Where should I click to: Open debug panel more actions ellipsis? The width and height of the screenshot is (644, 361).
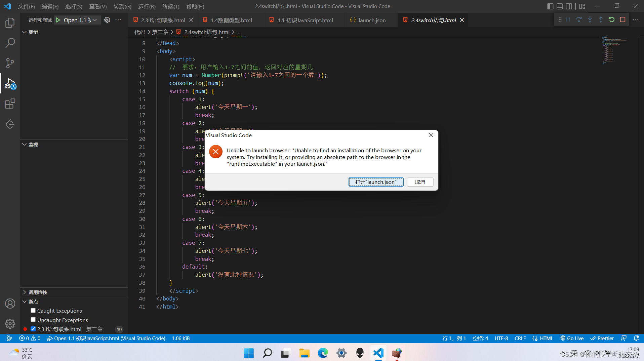[x=118, y=20]
